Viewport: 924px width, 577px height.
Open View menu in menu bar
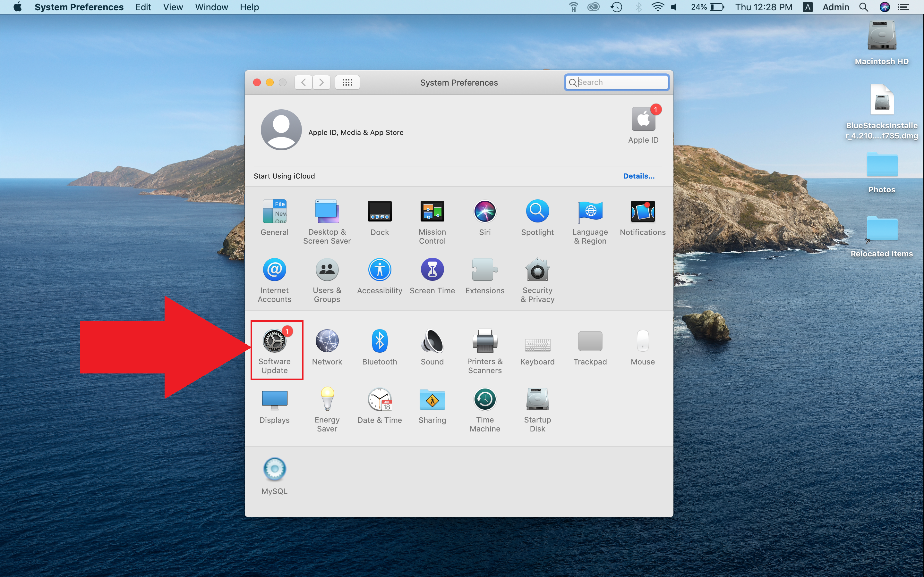(x=174, y=7)
